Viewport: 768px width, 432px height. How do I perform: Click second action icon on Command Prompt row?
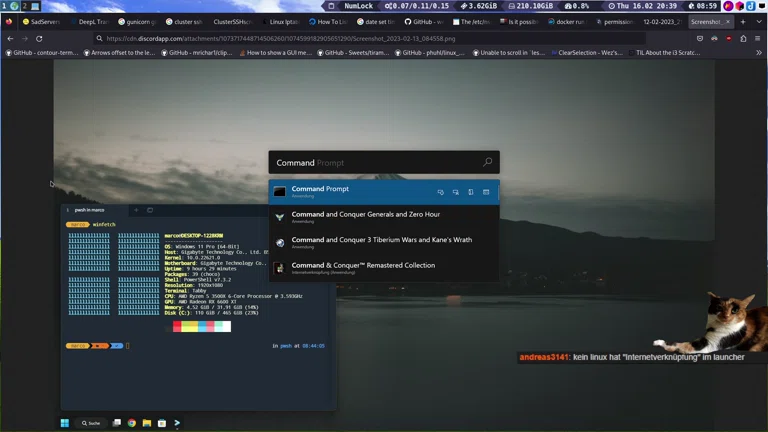tap(456, 192)
